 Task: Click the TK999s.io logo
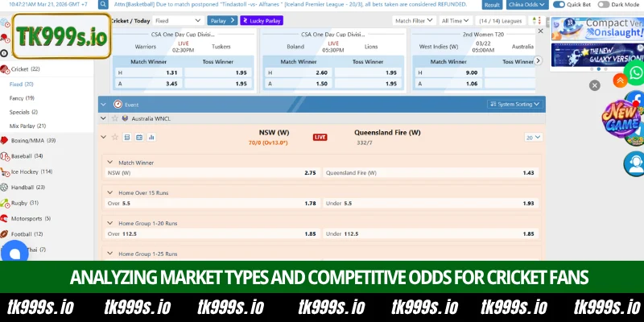pyautogui.click(x=62, y=36)
